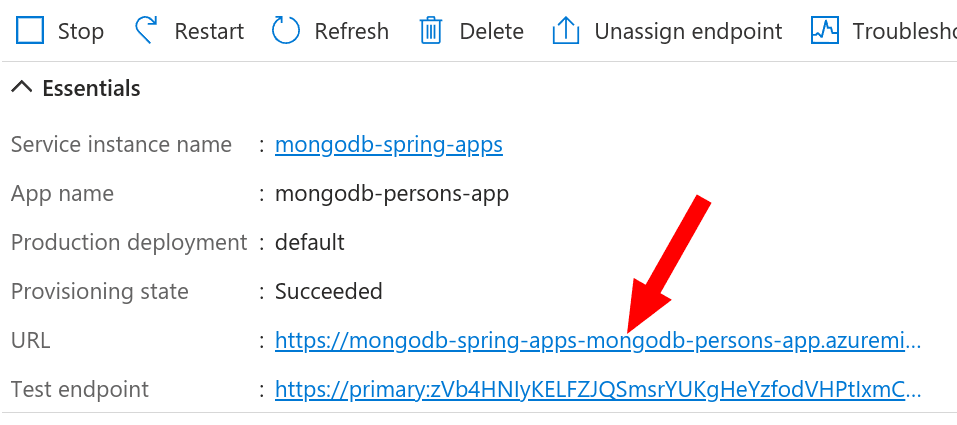Viewport: 957px width, 425px height.
Task: Open the Test endpoint primary link
Action: pyautogui.click(x=597, y=389)
